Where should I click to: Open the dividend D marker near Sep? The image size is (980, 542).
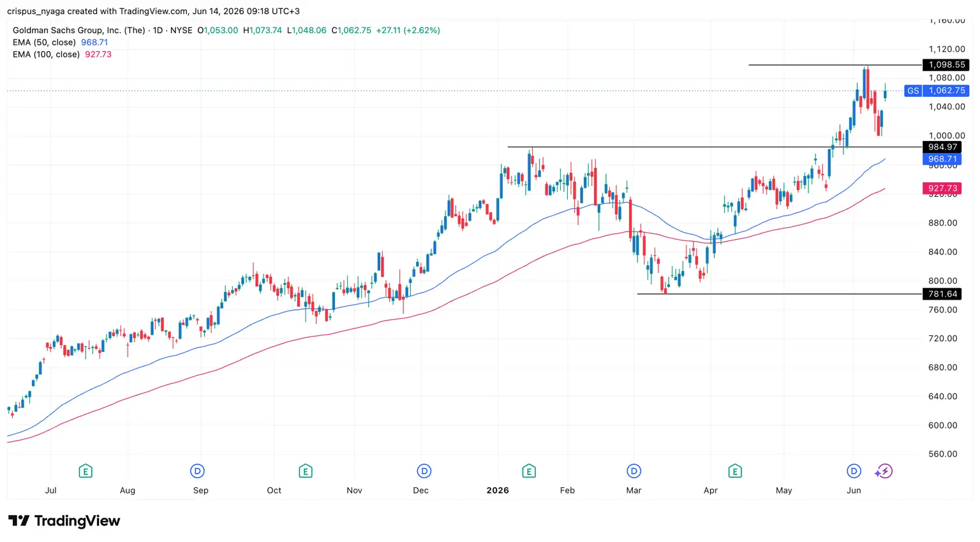197,471
